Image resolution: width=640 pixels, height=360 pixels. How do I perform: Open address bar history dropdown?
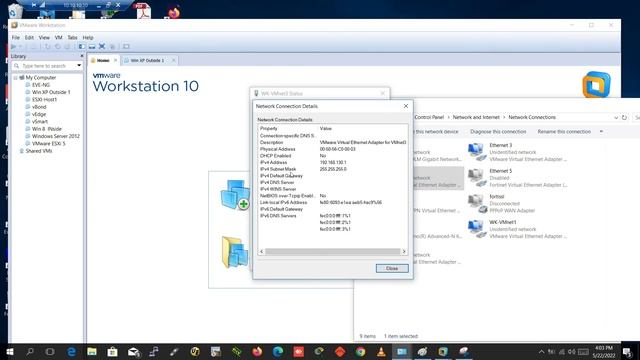616,118
